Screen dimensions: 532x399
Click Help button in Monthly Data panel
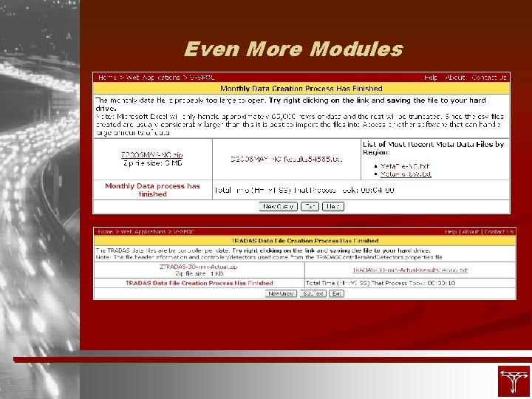[x=333, y=206]
